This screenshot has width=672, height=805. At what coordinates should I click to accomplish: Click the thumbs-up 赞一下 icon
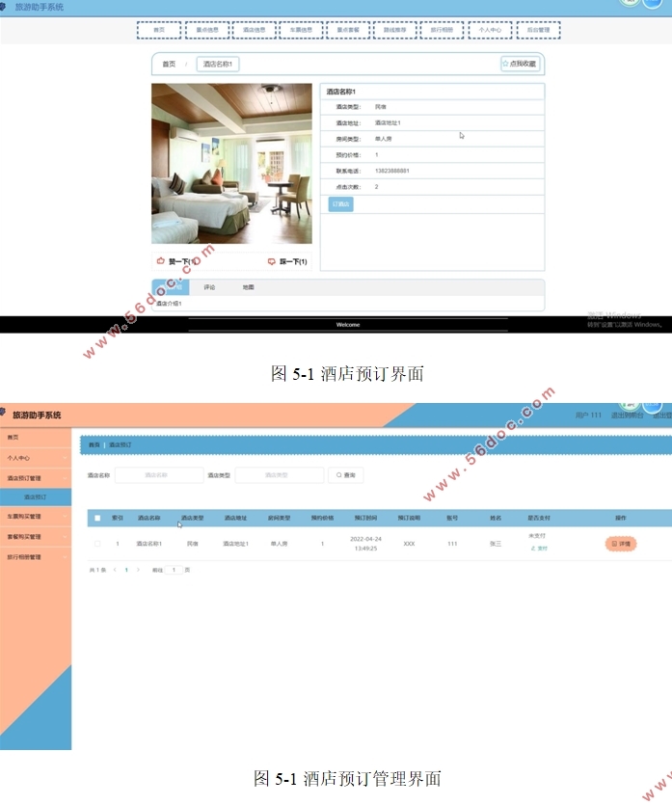pyautogui.click(x=160, y=261)
